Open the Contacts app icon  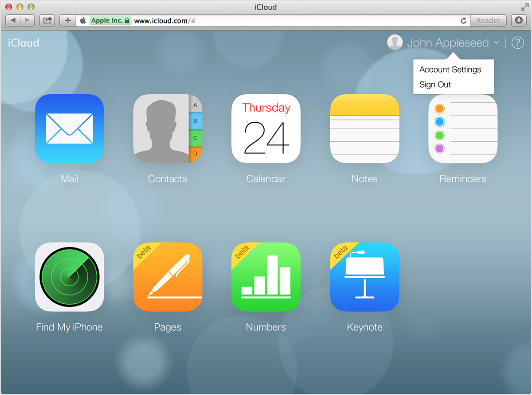pos(168,128)
